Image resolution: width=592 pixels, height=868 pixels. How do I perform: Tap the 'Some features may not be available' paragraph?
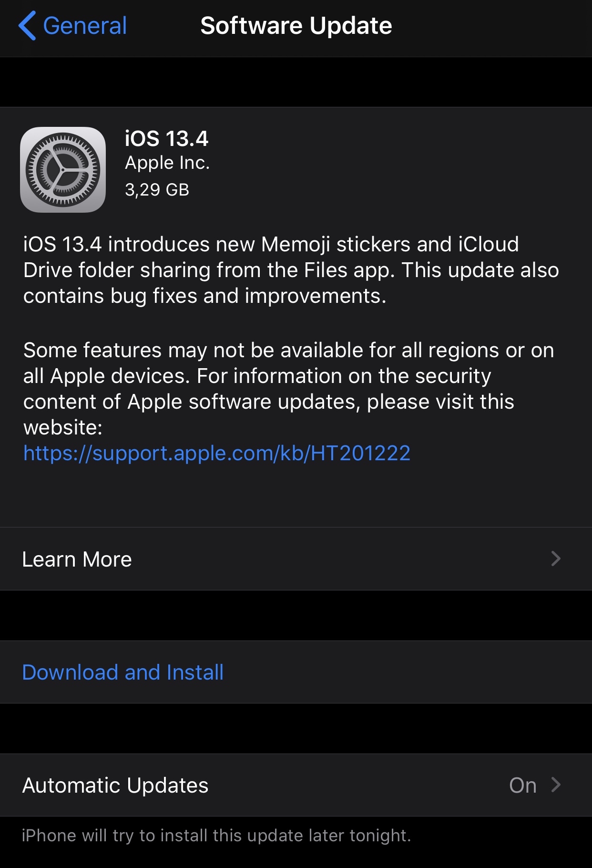(x=289, y=389)
